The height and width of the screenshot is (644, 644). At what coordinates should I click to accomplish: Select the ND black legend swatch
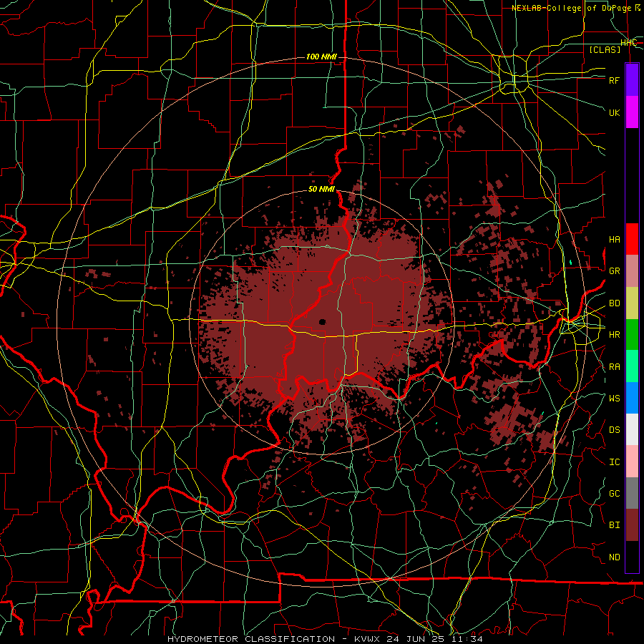tap(632, 557)
